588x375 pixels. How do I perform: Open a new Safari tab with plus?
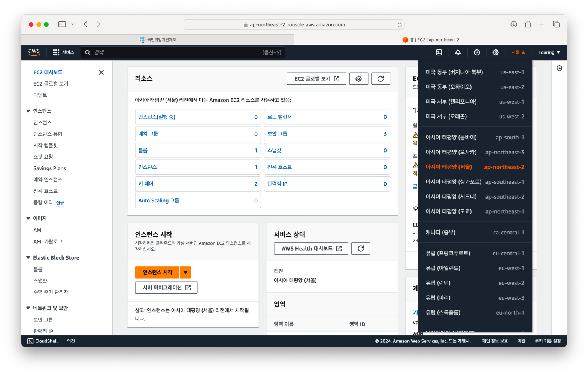pyautogui.click(x=542, y=24)
